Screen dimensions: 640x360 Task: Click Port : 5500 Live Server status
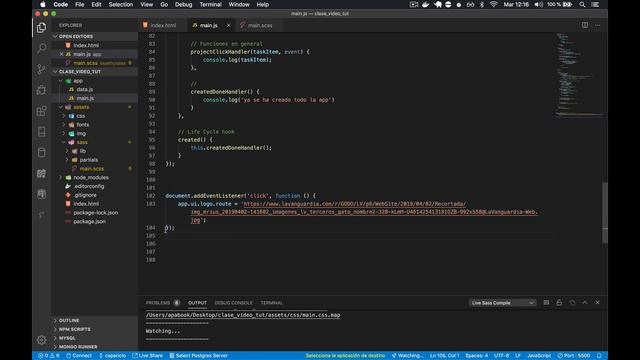coord(574,356)
